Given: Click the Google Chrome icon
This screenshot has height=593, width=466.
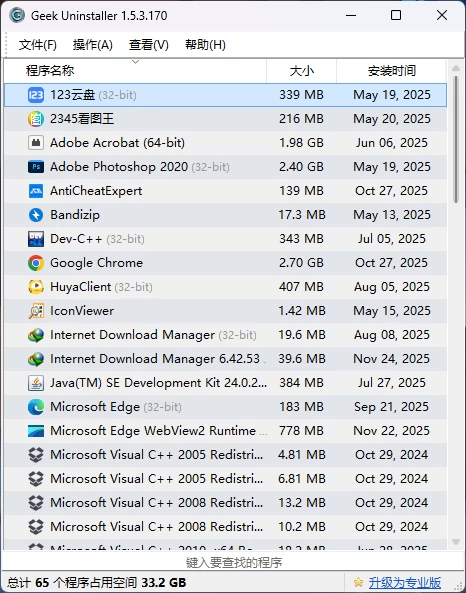Looking at the screenshot, I should pos(36,263).
